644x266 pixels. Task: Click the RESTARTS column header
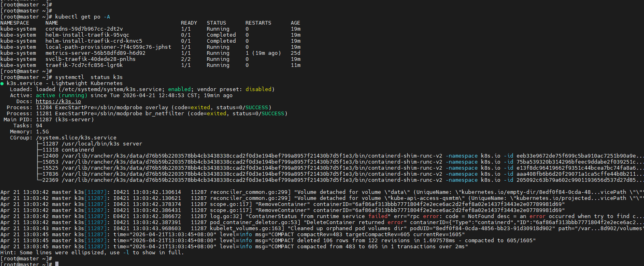tap(258, 23)
